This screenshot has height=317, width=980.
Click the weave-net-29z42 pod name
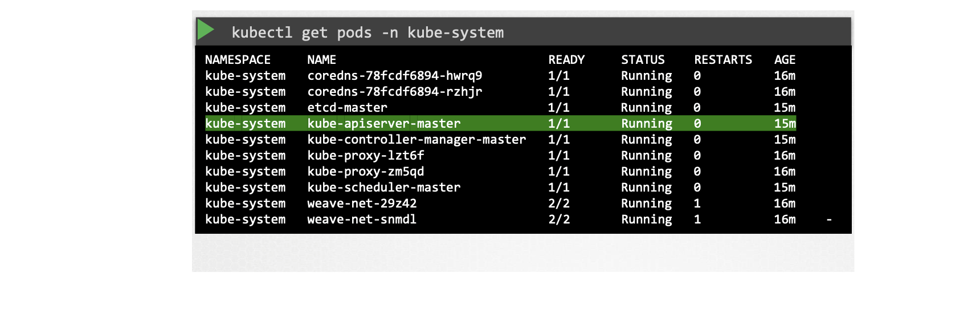click(362, 204)
